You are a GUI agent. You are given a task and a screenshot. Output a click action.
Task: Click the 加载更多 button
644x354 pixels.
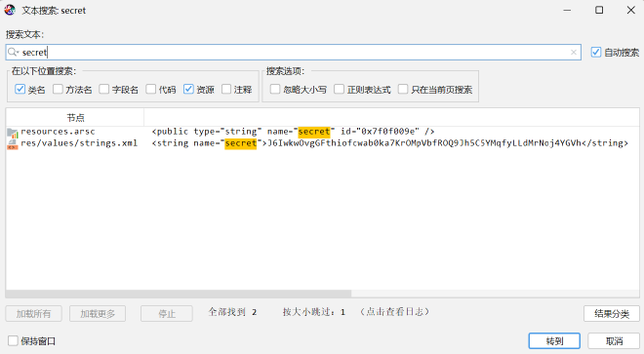98,314
